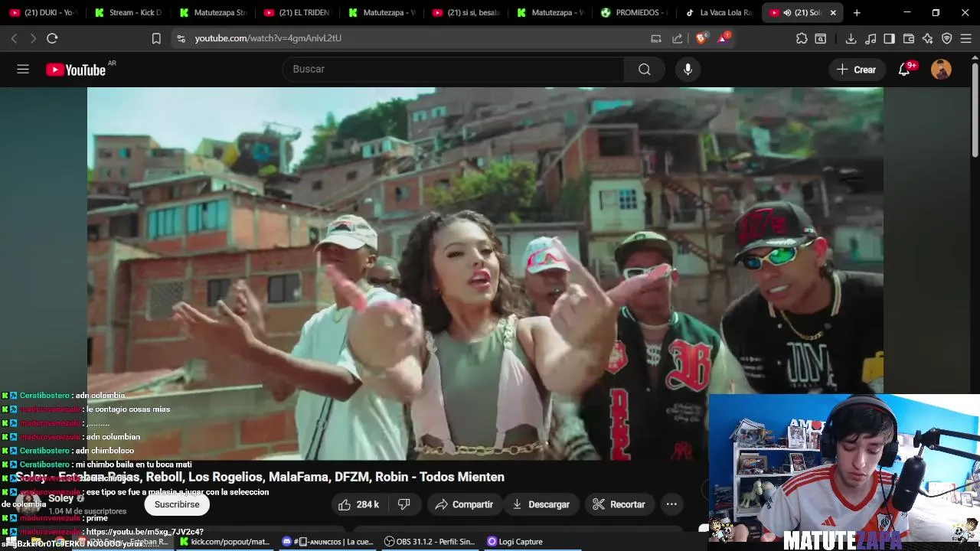The image size is (980, 551).
Task: Click the youtube.com address bar URL
Action: click(268, 38)
